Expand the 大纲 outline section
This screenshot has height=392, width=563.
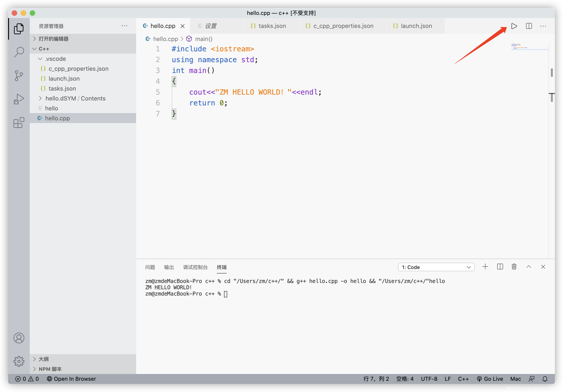pos(83,359)
